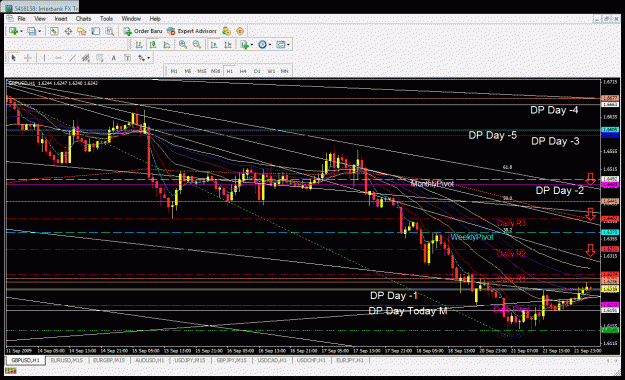
Task: Toggle the Market Watch panel icon
Action: pyautogui.click(x=54, y=31)
